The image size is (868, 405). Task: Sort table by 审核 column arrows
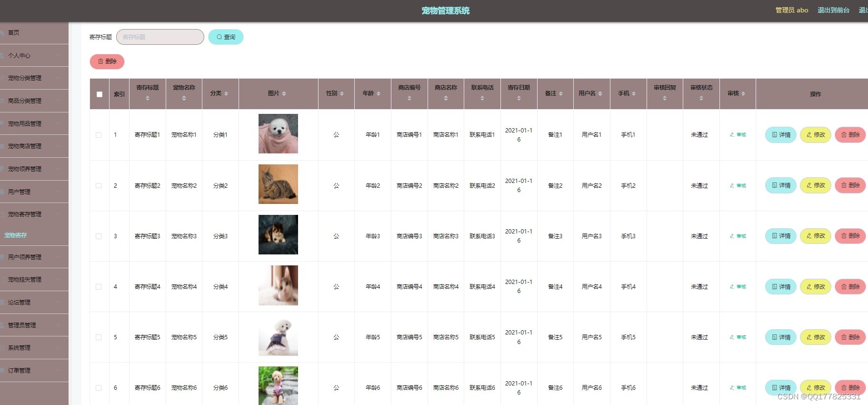pyautogui.click(x=743, y=94)
